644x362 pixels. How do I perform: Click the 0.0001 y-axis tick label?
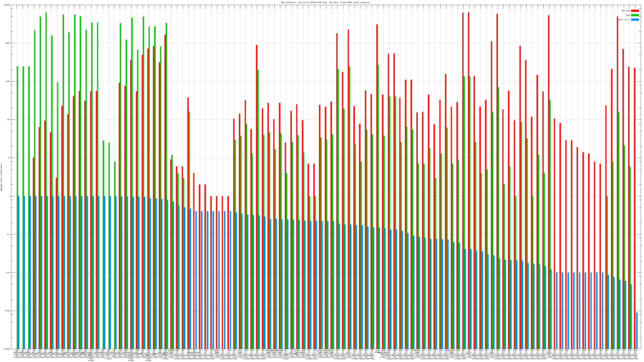[7, 349]
